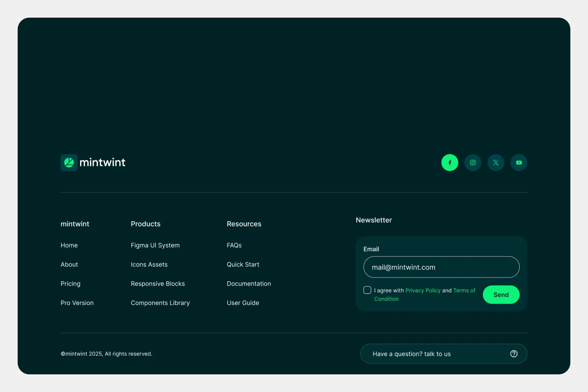
Task: Select the Pro Version link
Action: pos(77,303)
